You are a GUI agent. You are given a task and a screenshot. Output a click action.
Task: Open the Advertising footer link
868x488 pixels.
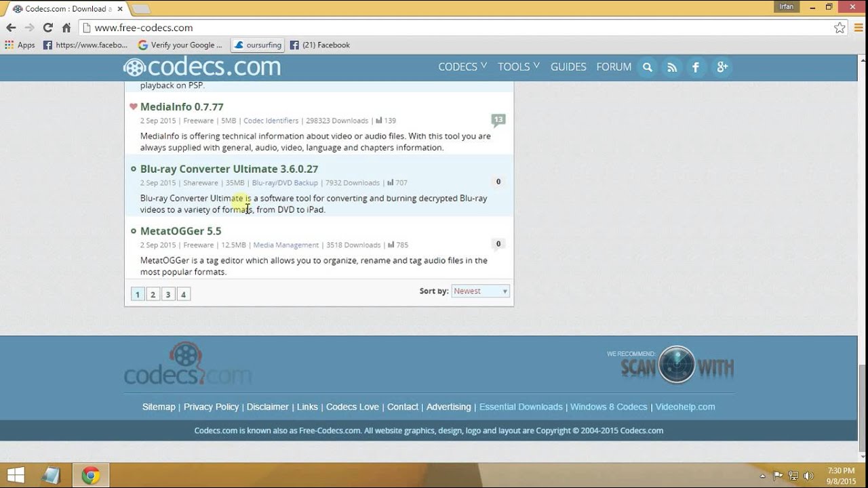click(x=448, y=407)
